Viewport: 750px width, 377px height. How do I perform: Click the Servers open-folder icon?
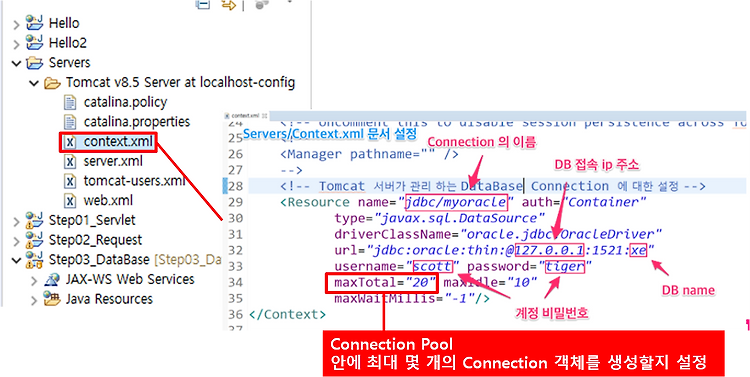(34, 63)
